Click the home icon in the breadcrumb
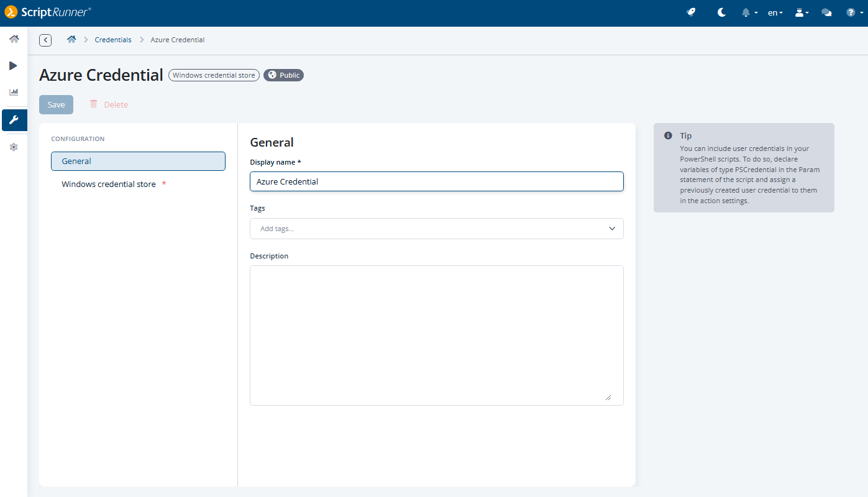 coord(71,40)
